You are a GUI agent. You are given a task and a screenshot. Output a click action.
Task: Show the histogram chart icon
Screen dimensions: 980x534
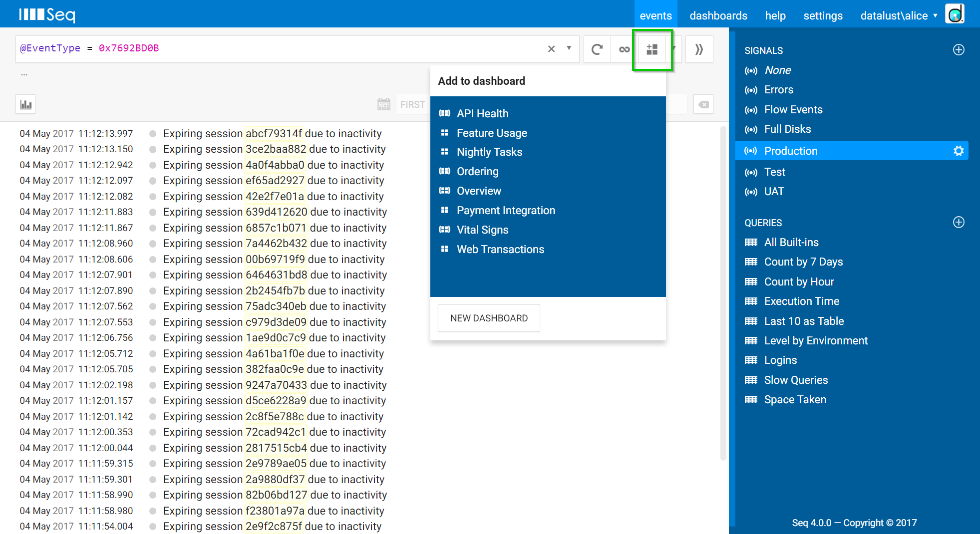coord(26,104)
